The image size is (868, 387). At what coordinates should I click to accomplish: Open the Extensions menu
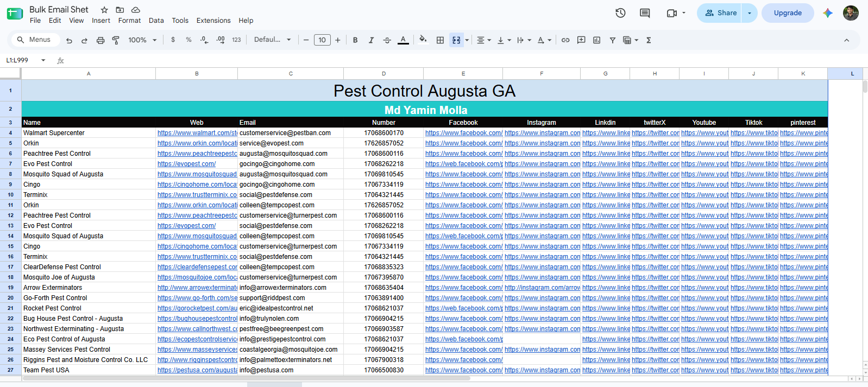213,21
